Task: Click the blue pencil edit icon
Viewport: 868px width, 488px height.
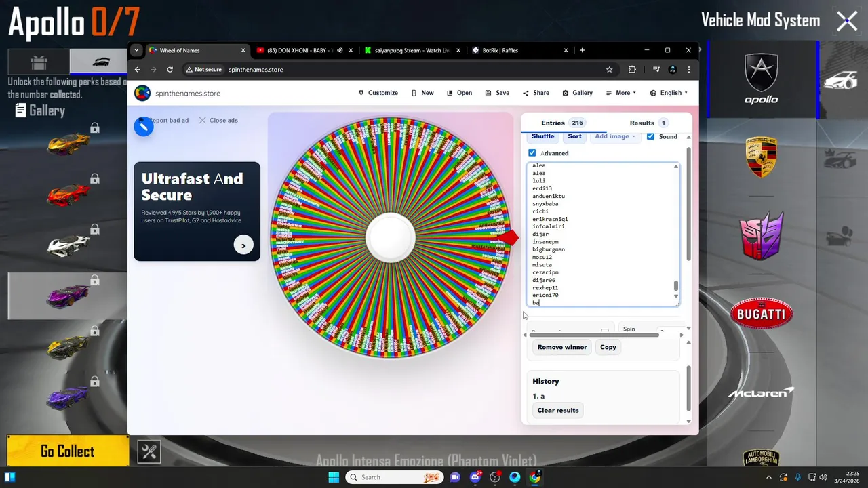Action: coord(144,126)
